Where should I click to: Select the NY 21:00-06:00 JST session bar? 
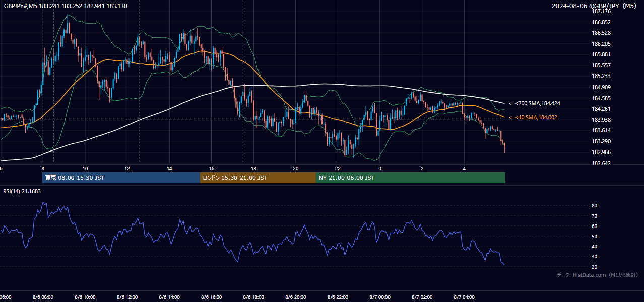411,178
